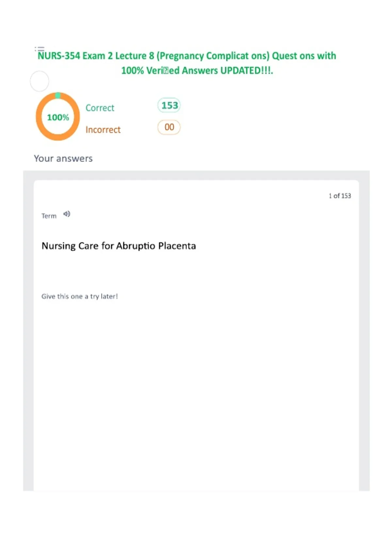Select the Incorrect label

103,130
